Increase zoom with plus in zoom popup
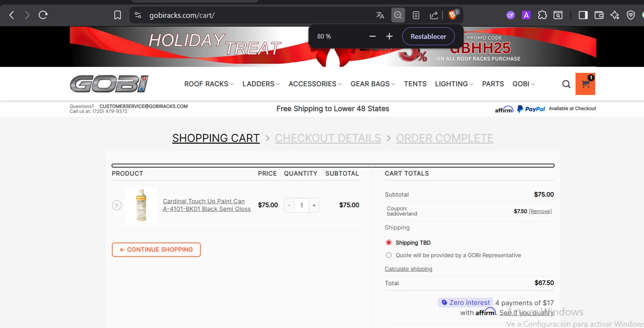Viewport: 644px width, 328px height. pyautogui.click(x=389, y=36)
